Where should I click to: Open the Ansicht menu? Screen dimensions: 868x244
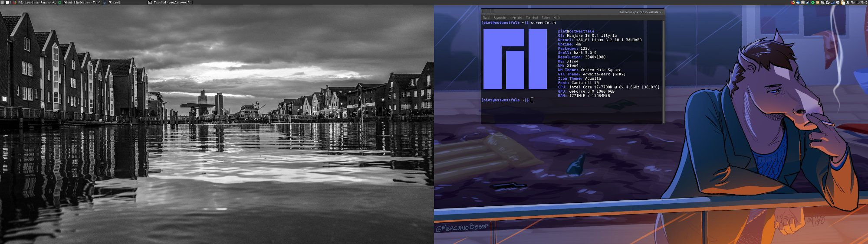tap(517, 18)
